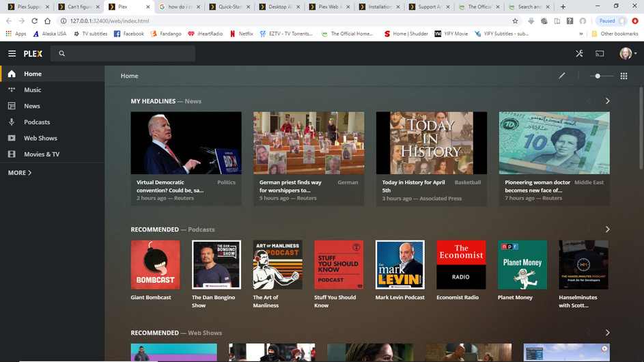
Task: Click 'Planet Money' title text
Action: (x=515, y=298)
